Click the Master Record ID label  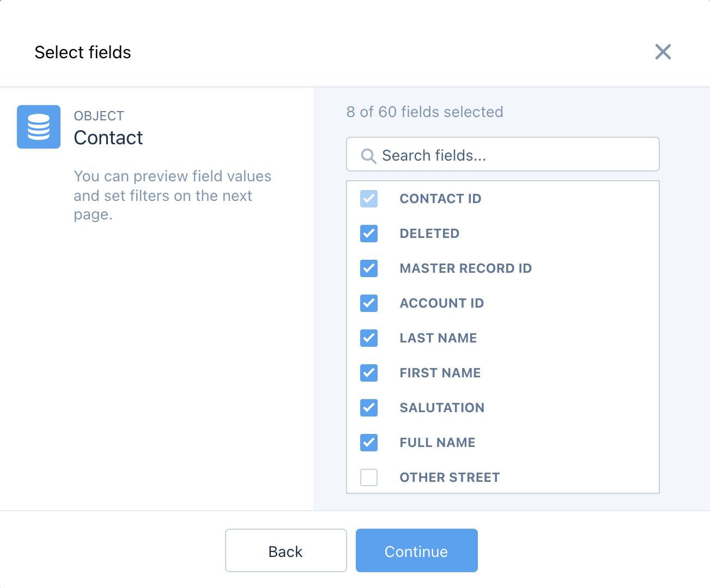click(x=465, y=268)
